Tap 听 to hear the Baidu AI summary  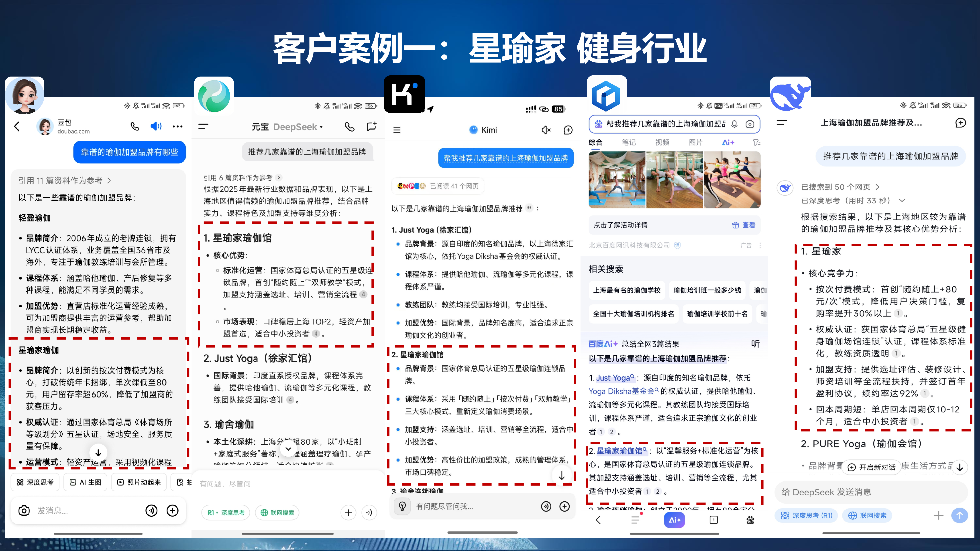tap(755, 344)
